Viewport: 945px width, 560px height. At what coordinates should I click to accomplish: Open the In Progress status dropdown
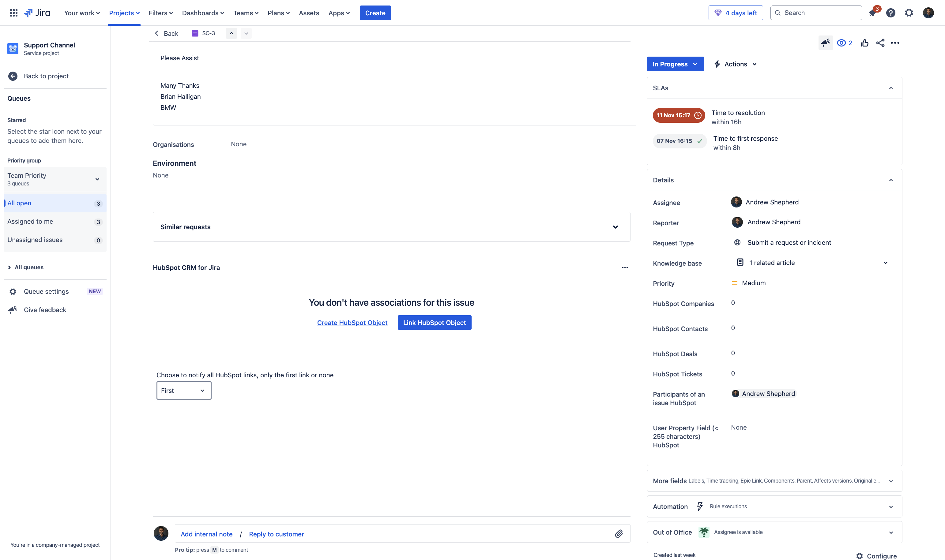(675, 64)
